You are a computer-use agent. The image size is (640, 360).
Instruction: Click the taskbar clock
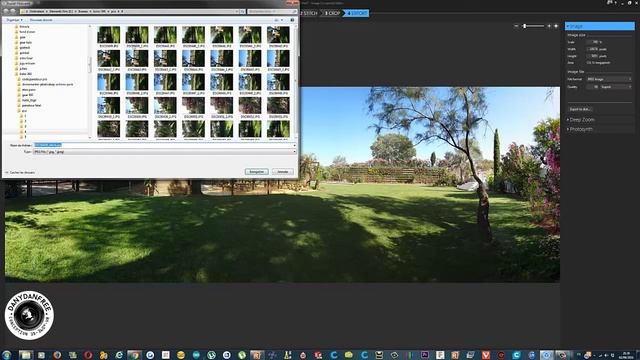(x=626, y=355)
